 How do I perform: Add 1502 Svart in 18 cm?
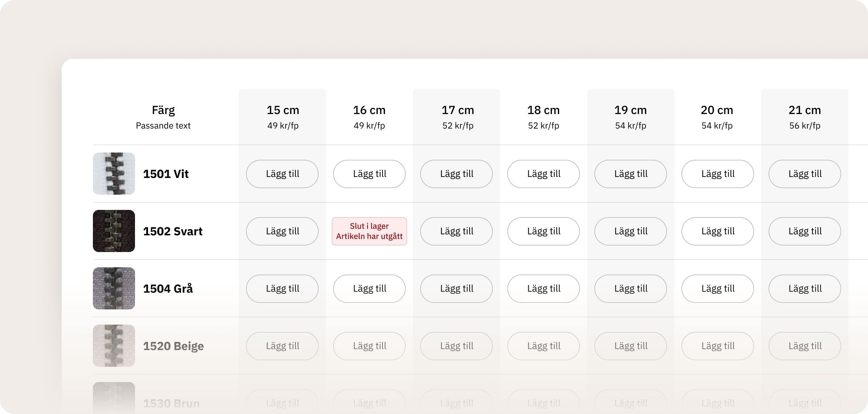(544, 231)
